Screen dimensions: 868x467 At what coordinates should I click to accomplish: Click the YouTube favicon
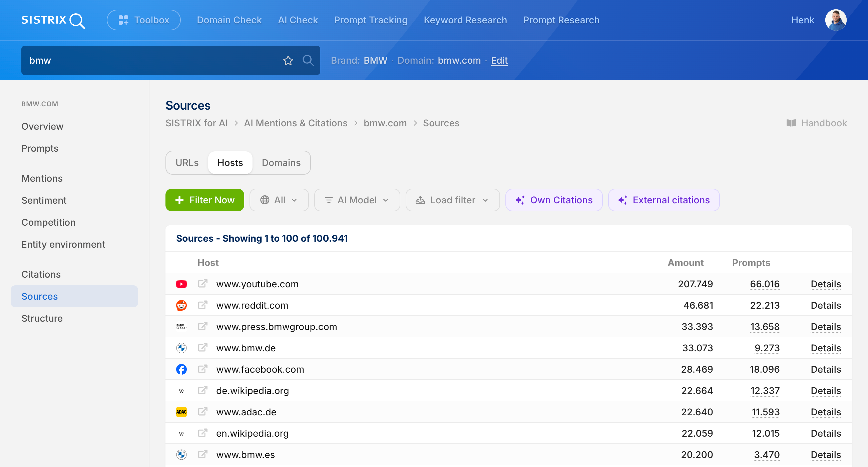(x=181, y=284)
